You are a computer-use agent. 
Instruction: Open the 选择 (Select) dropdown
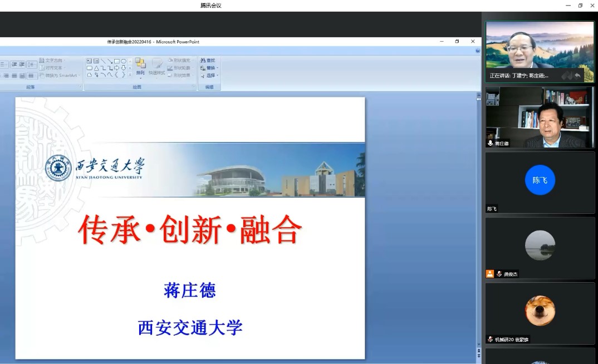(210, 75)
